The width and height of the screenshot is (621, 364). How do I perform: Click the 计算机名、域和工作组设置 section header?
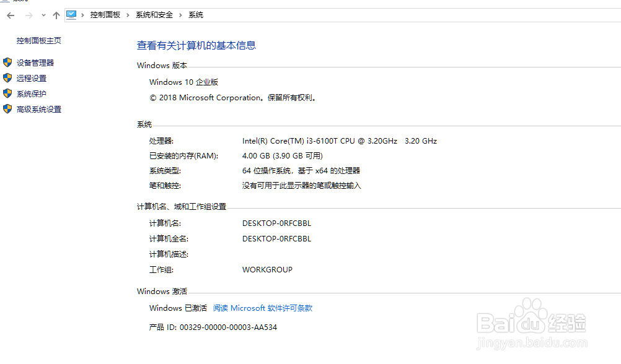coord(182,207)
